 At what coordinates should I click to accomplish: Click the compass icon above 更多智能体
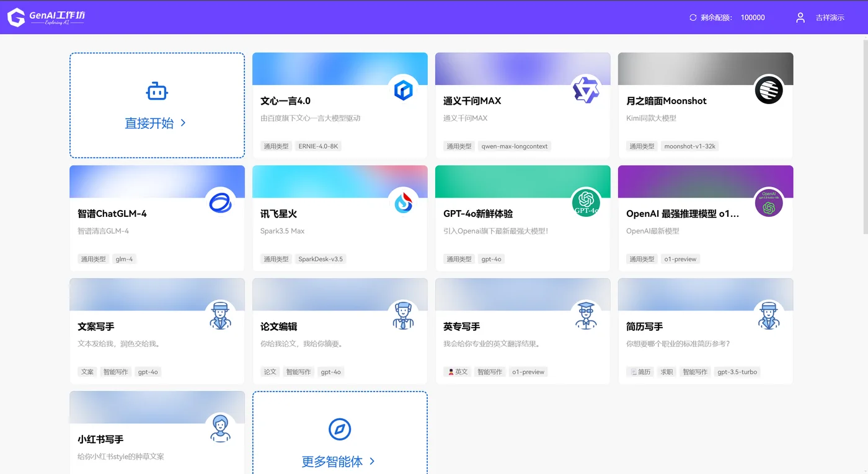(340, 429)
